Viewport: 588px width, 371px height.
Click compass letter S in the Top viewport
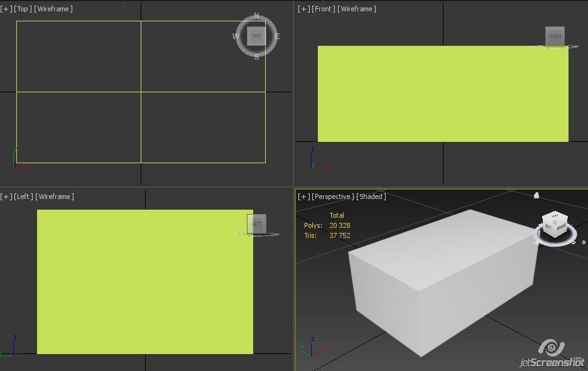[x=256, y=57]
